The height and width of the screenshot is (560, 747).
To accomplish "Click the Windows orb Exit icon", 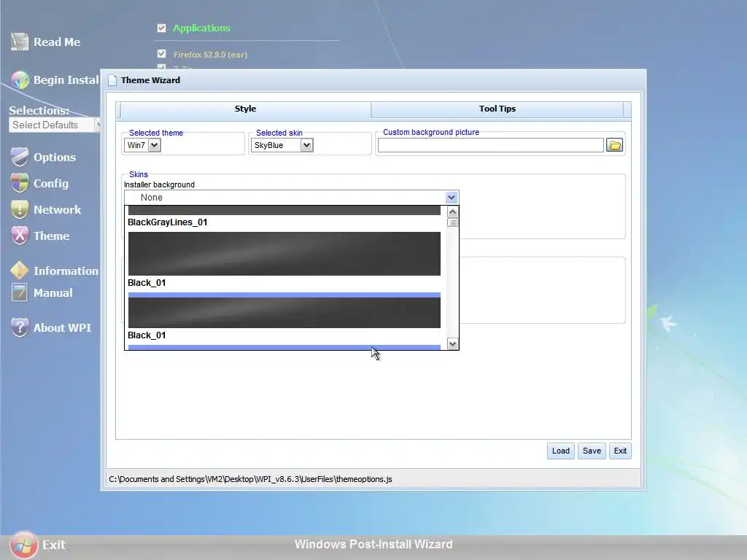I will click(x=23, y=545).
